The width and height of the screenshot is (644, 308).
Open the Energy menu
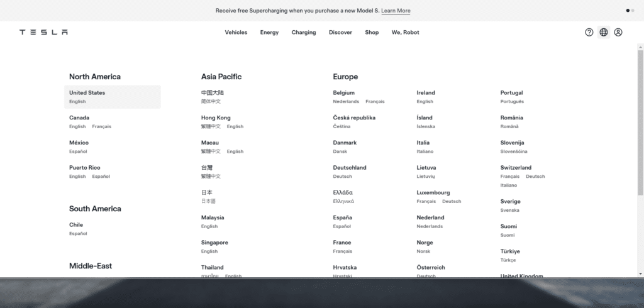tap(269, 33)
